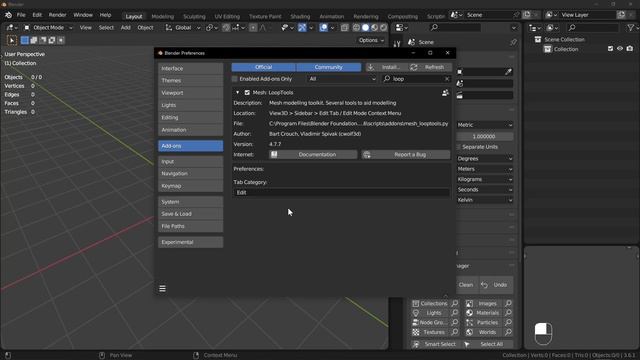
Task: Open the File menu
Action: (21, 15)
